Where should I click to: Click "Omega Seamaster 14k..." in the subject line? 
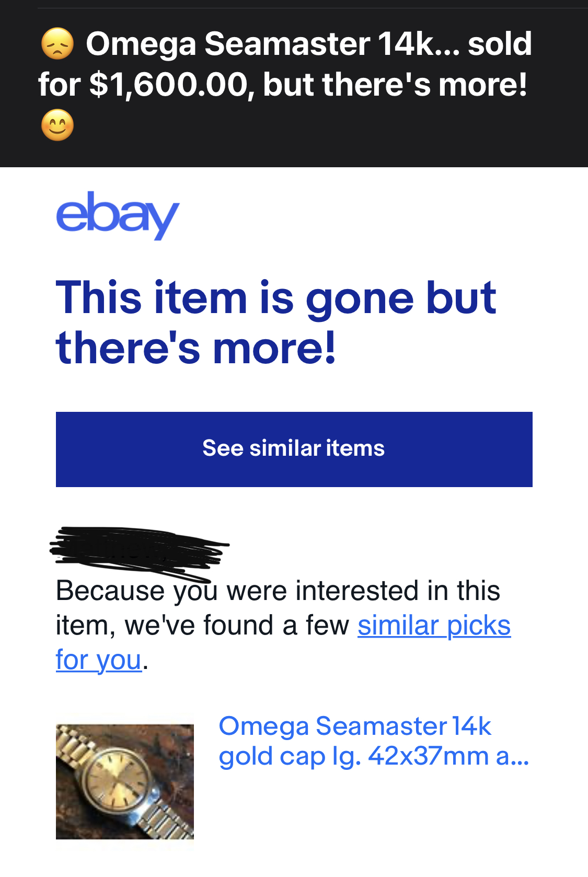coord(272,44)
